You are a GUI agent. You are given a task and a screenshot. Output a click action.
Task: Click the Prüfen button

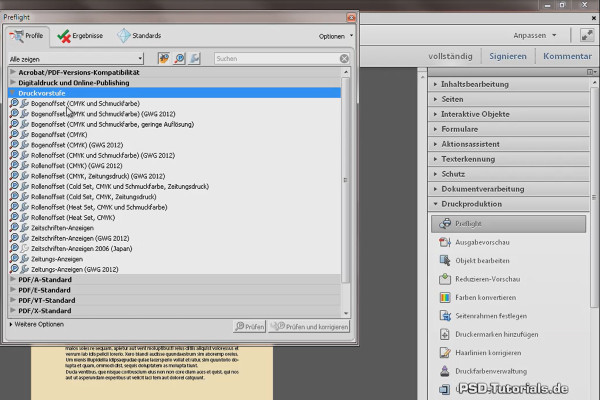pos(249,327)
